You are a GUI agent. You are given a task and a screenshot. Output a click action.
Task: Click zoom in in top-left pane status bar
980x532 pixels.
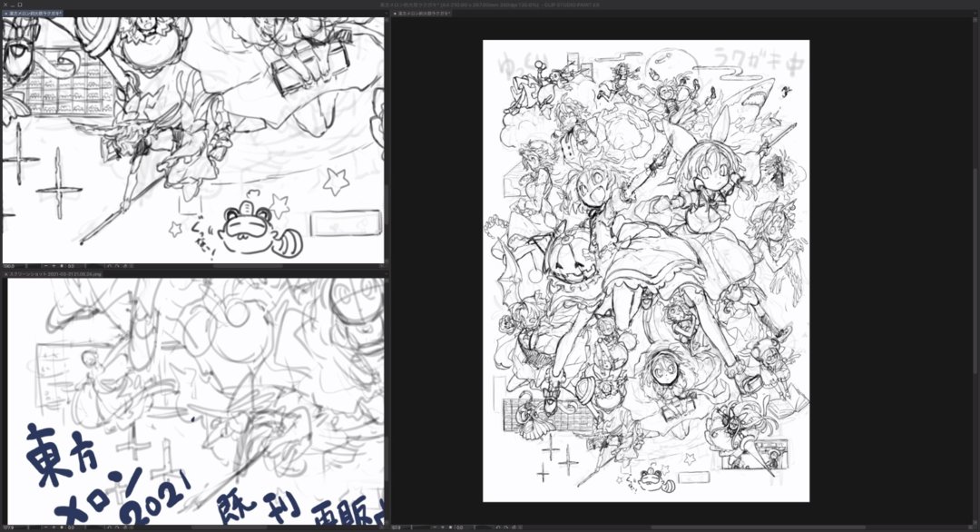point(54,266)
